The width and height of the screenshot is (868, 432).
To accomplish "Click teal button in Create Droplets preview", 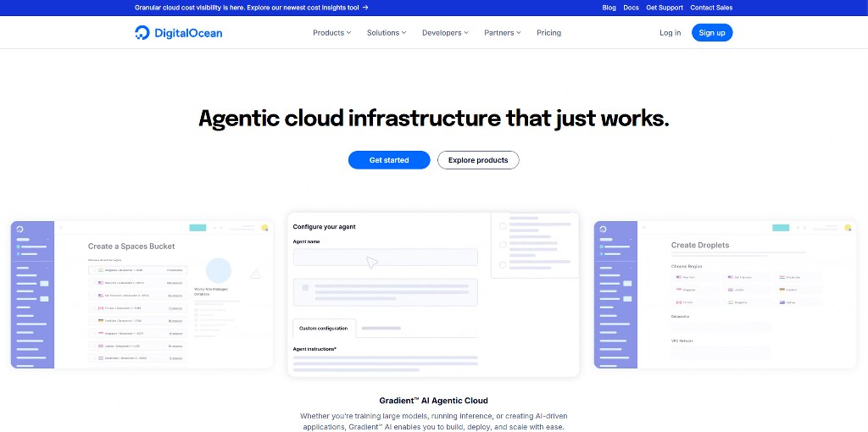I will point(781,227).
